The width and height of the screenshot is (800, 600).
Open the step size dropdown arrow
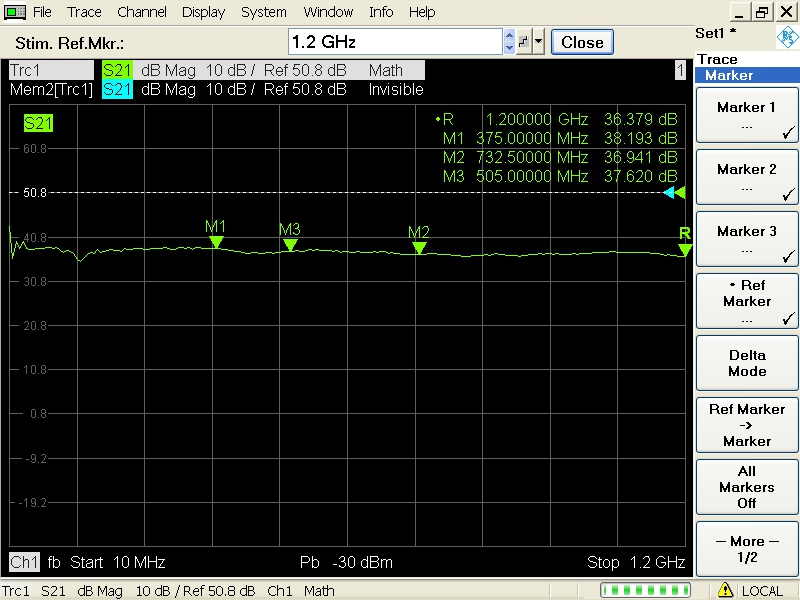pos(539,42)
